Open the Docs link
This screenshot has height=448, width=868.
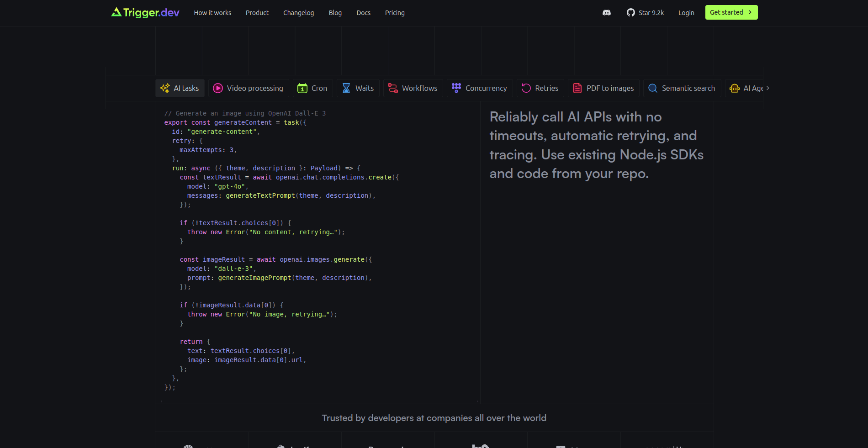(x=364, y=13)
